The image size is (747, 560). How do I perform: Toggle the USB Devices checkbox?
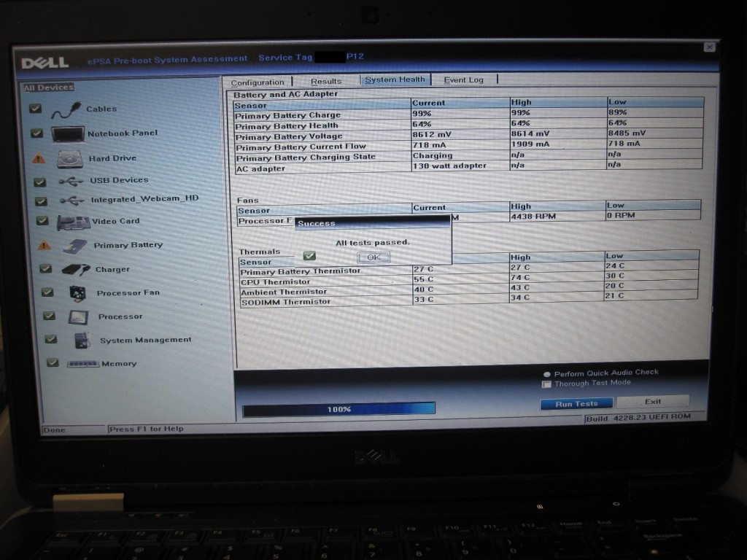(x=40, y=182)
